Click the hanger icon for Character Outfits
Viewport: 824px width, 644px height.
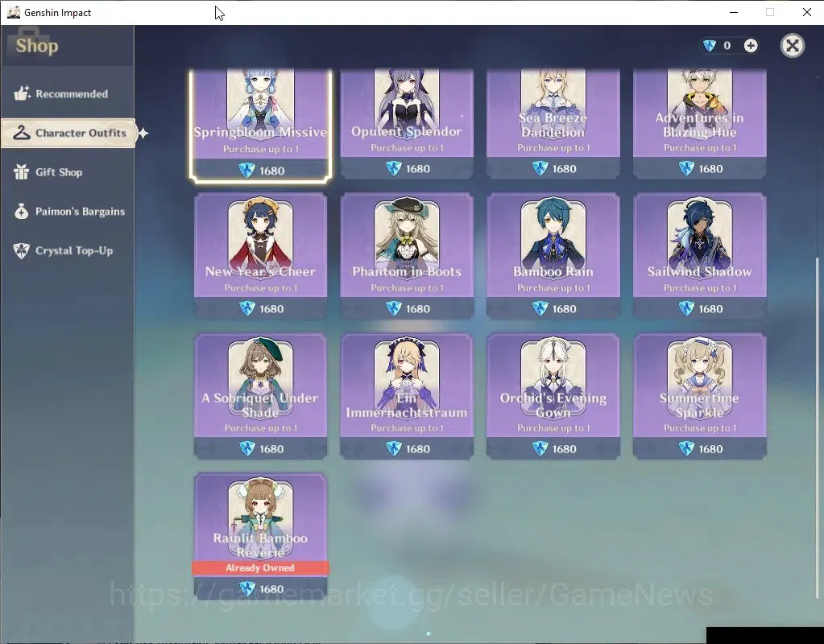pos(22,133)
